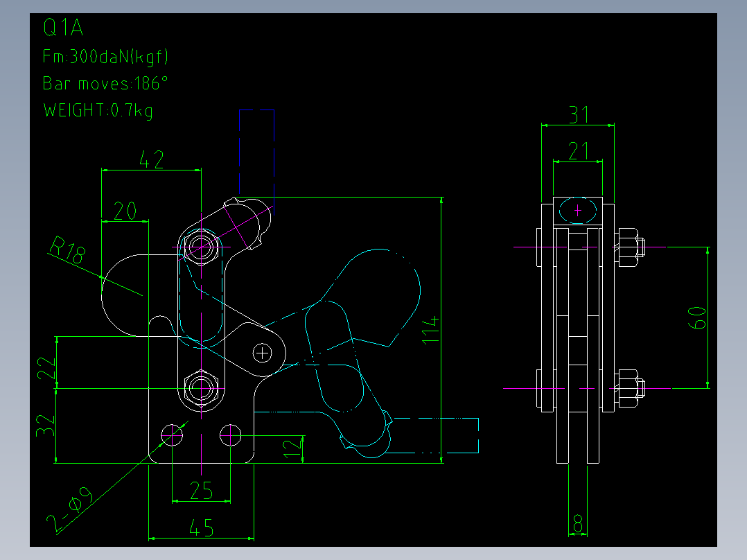This screenshot has height=560, width=747.
Task: Select the upper nut in side view
Action: point(630,247)
